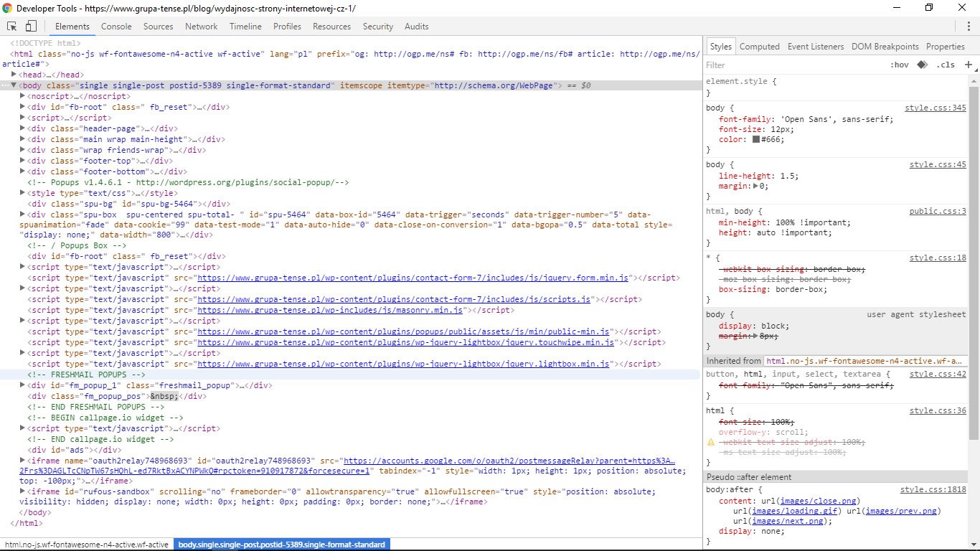
Task: Expand the style type text/css node
Action: 22,193
